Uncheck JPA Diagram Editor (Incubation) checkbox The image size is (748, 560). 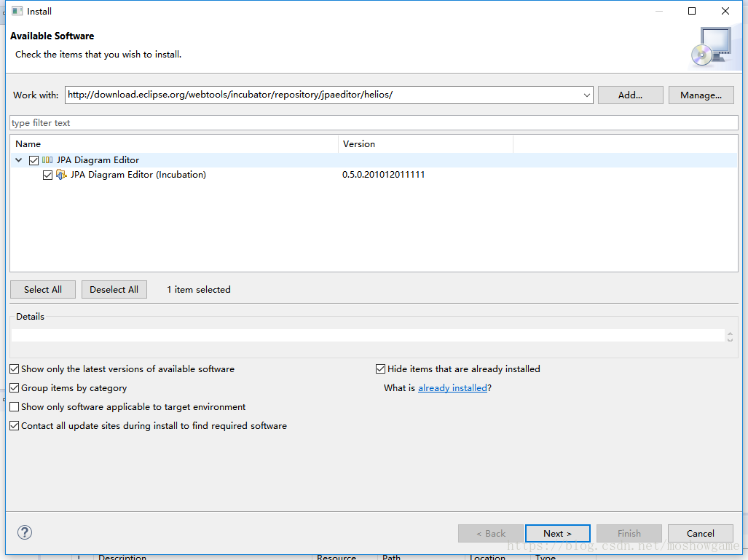click(x=47, y=175)
